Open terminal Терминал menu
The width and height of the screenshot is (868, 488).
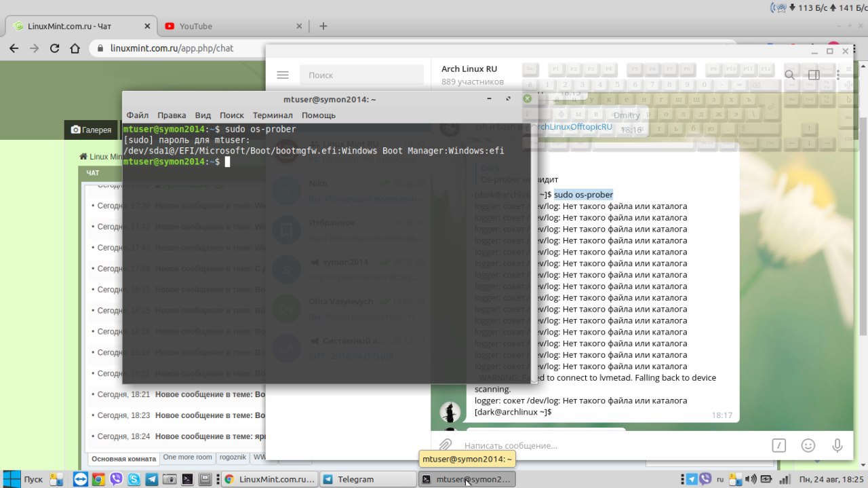pos(273,115)
